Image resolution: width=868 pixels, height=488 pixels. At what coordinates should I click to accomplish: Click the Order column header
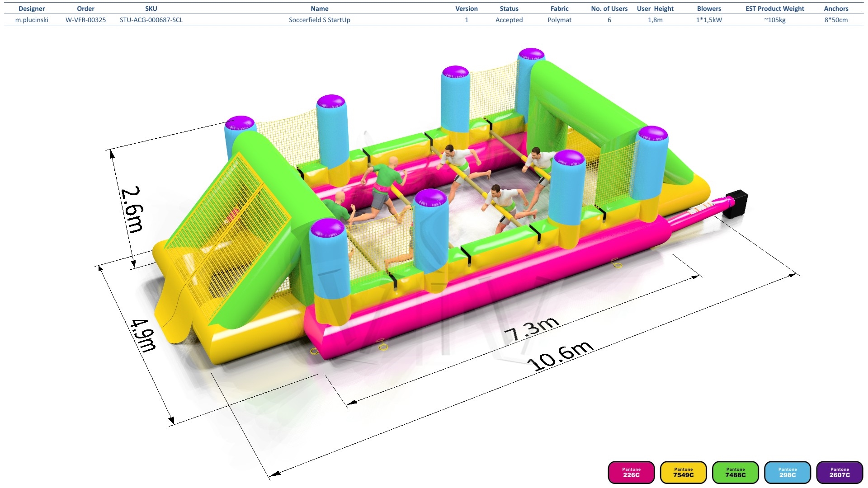coord(85,9)
